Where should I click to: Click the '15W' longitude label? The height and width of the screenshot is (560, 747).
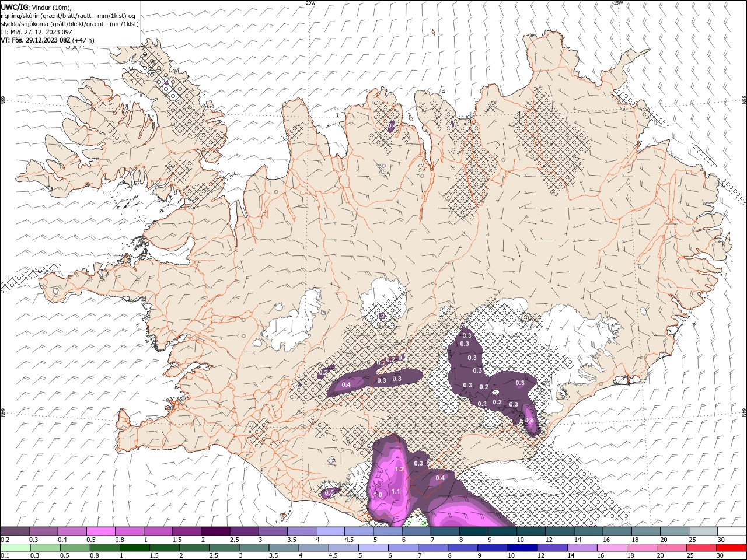click(618, 3)
